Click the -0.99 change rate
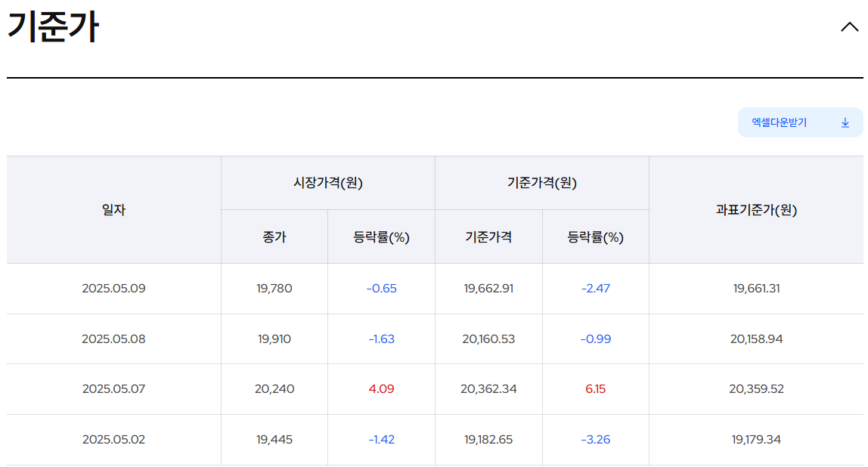 point(596,339)
